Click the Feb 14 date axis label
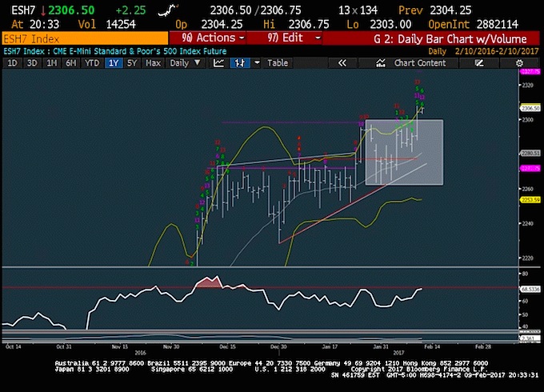This screenshot has height=392, width=544. 432,346
